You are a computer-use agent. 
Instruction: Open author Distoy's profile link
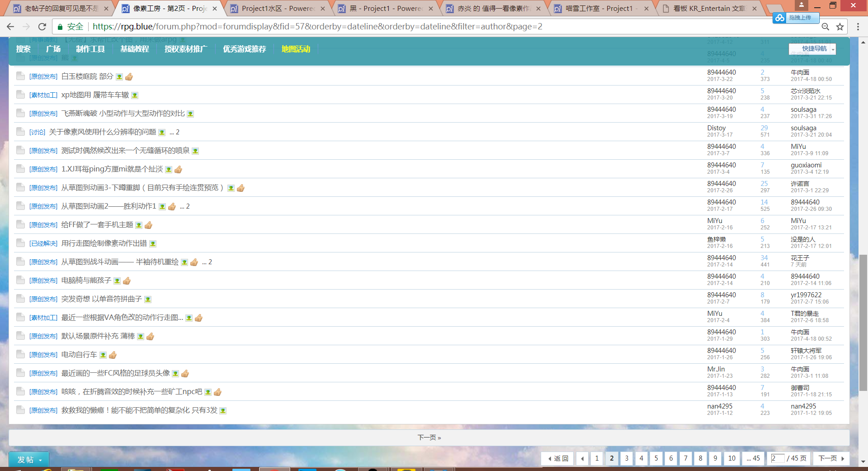[717, 128]
